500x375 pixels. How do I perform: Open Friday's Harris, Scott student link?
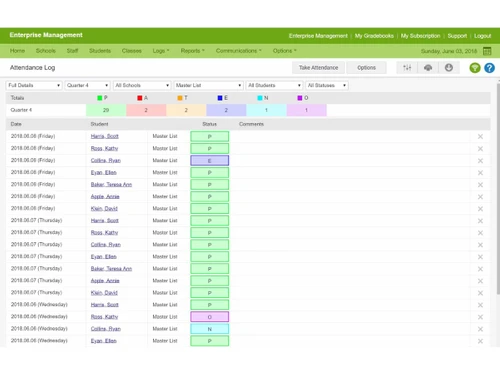point(105,136)
